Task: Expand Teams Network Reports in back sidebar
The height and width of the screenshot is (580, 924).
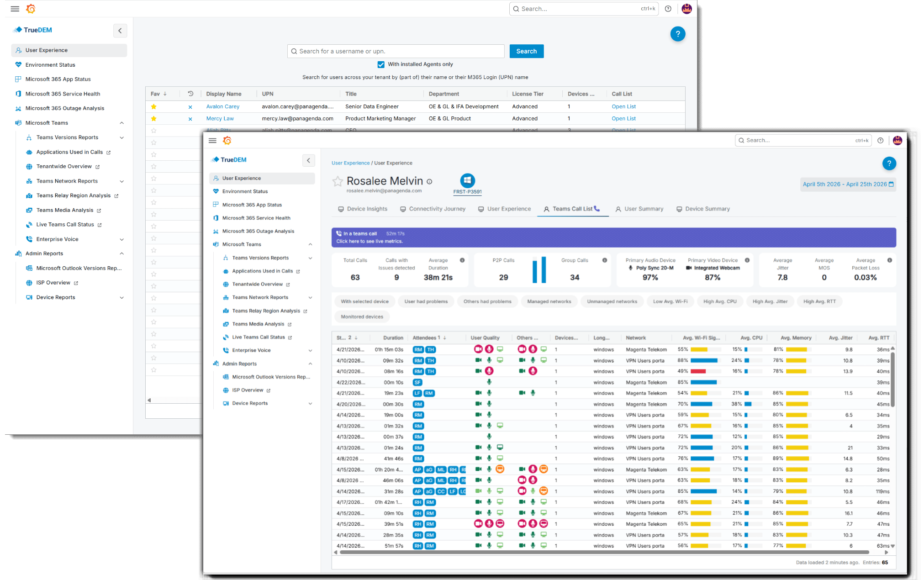Action: (x=122, y=181)
